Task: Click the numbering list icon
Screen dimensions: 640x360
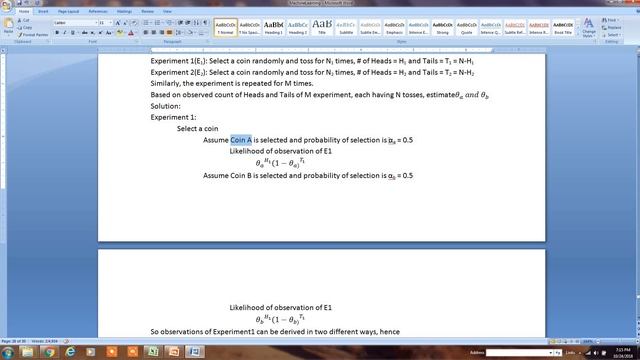Action: point(158,23)
